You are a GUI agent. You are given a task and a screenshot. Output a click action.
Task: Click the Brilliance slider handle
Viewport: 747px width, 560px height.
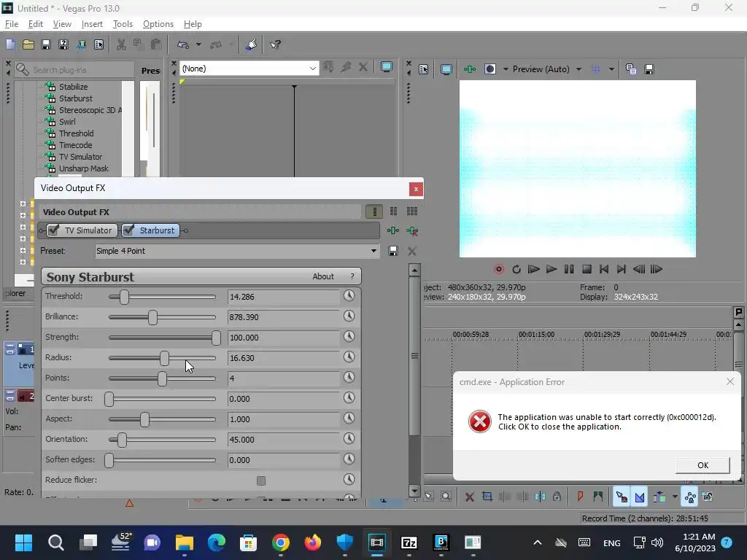[x=152, y=317]
